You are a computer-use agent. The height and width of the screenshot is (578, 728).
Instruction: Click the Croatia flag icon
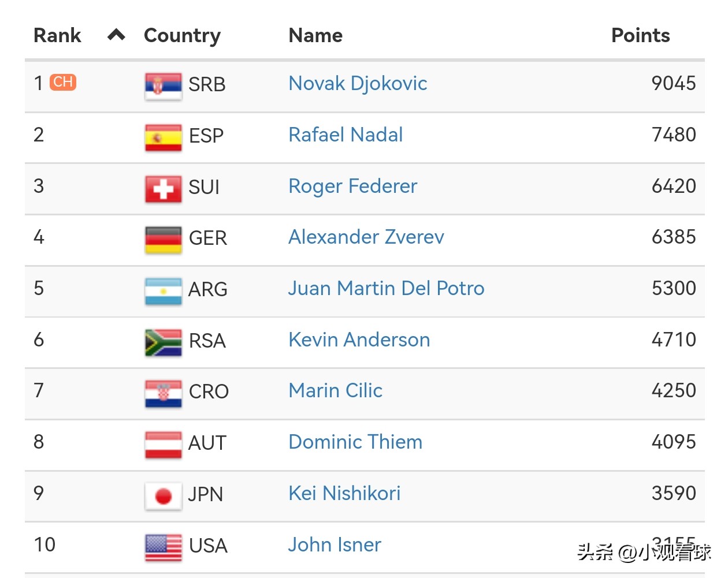click(x=164, y=393)
